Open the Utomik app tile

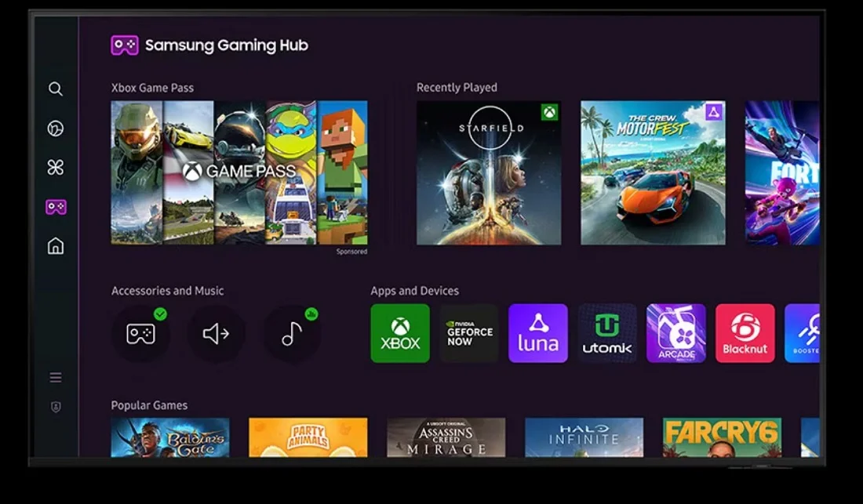coord(607,333)
